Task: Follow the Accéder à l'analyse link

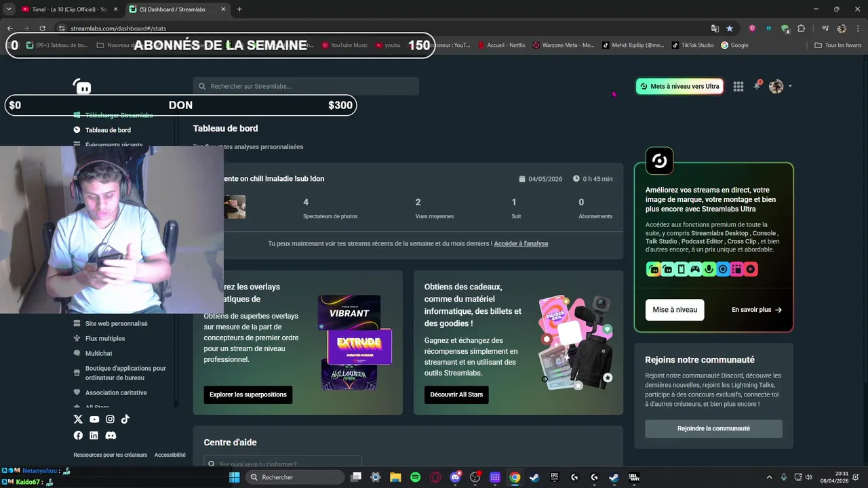Action: pyautogui.click(x=521, y=243)
